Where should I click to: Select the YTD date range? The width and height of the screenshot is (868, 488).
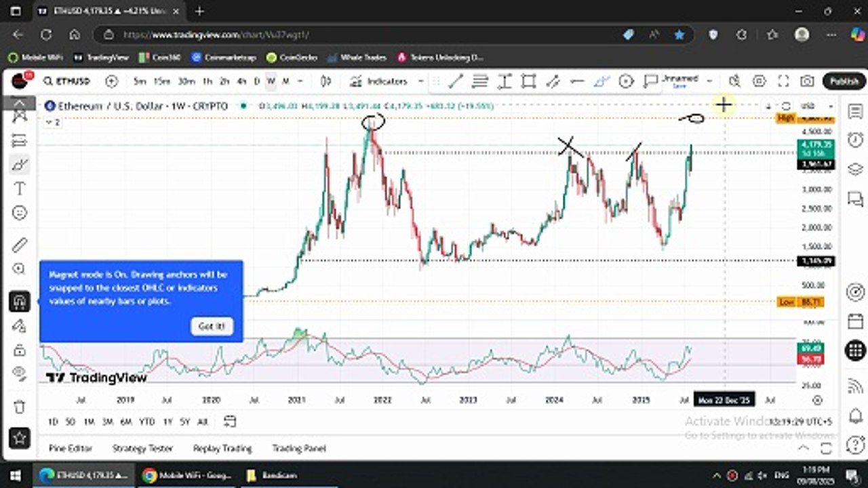[146, 422]
